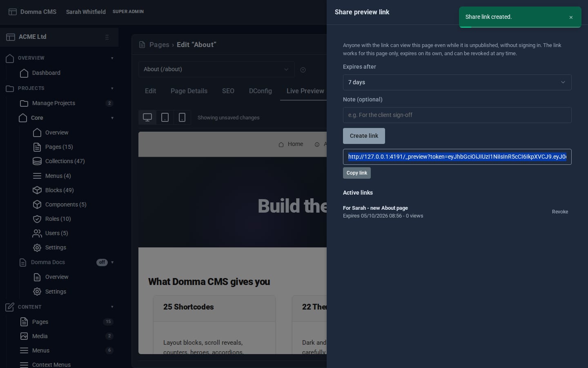Click the Components (5) box icon

point(37,204)
